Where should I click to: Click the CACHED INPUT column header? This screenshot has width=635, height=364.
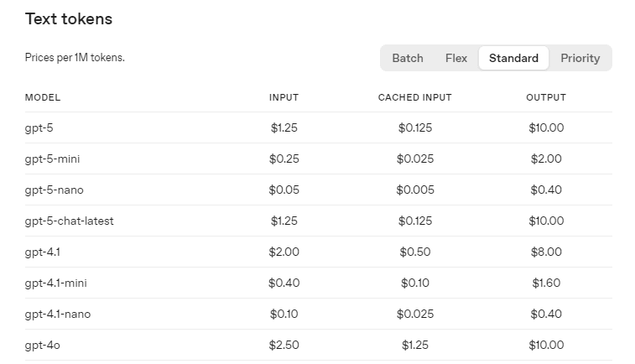point(415,97)
